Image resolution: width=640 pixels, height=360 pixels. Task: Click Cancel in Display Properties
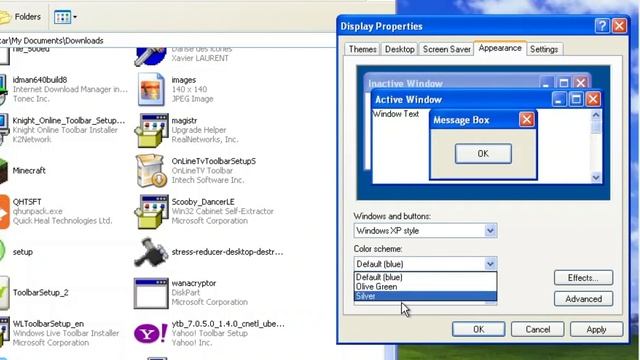point(538,329)
